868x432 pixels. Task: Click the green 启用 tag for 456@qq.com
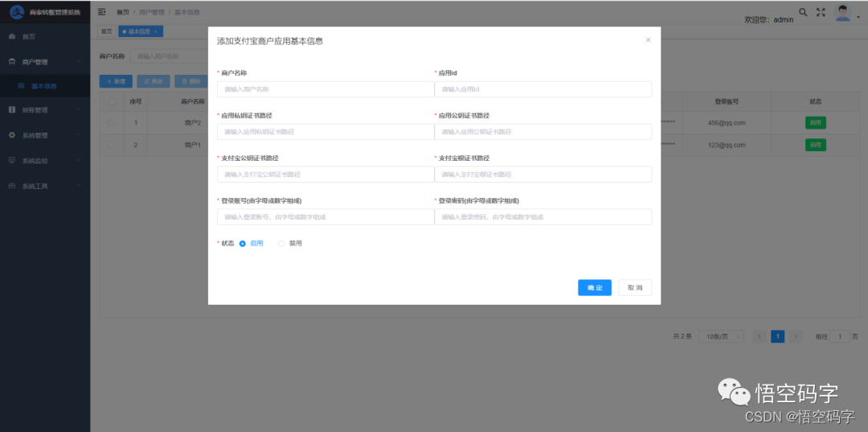[x=816, y=123]
